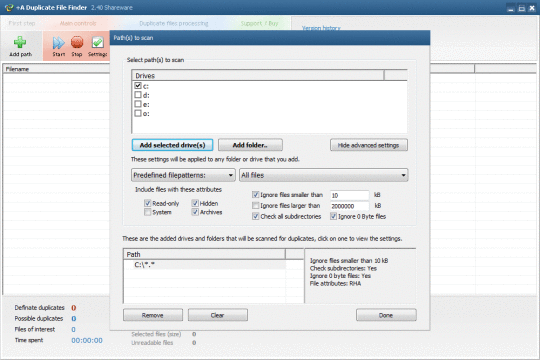This screenshot has width=540, height=360.
Task: Start the scan with the Start icon
Action: pyautogui.click(x=59, y=43)
